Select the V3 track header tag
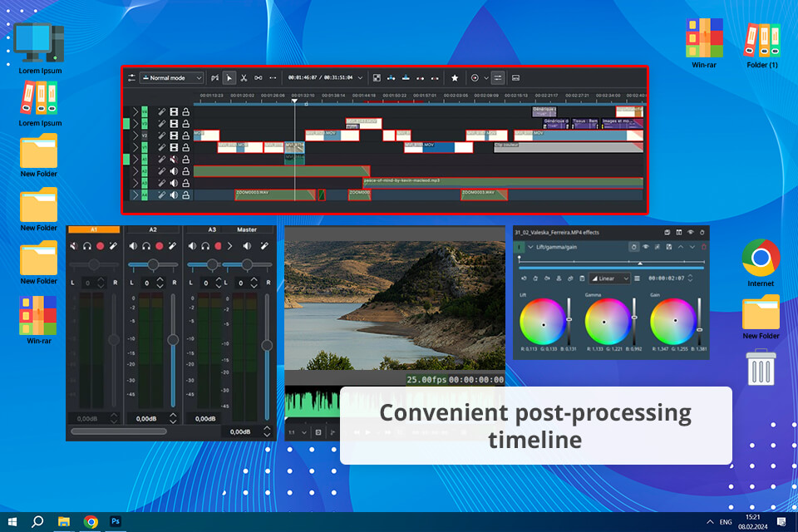The image size is (798, 532). [145, 124]
